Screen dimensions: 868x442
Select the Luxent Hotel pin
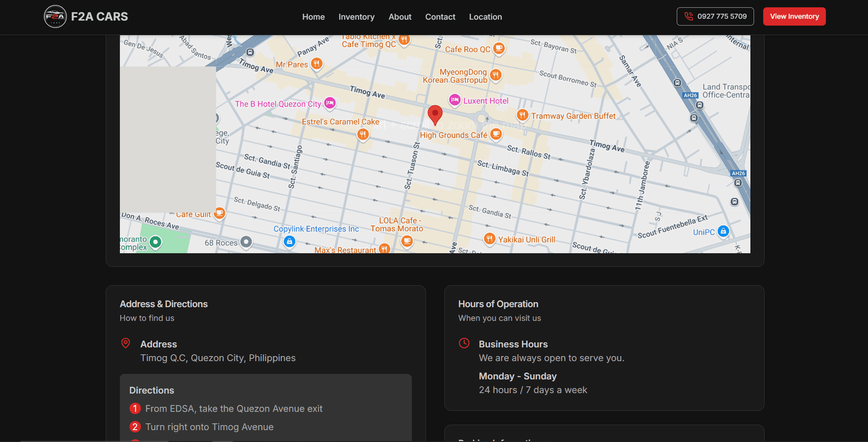pos(454,100)
